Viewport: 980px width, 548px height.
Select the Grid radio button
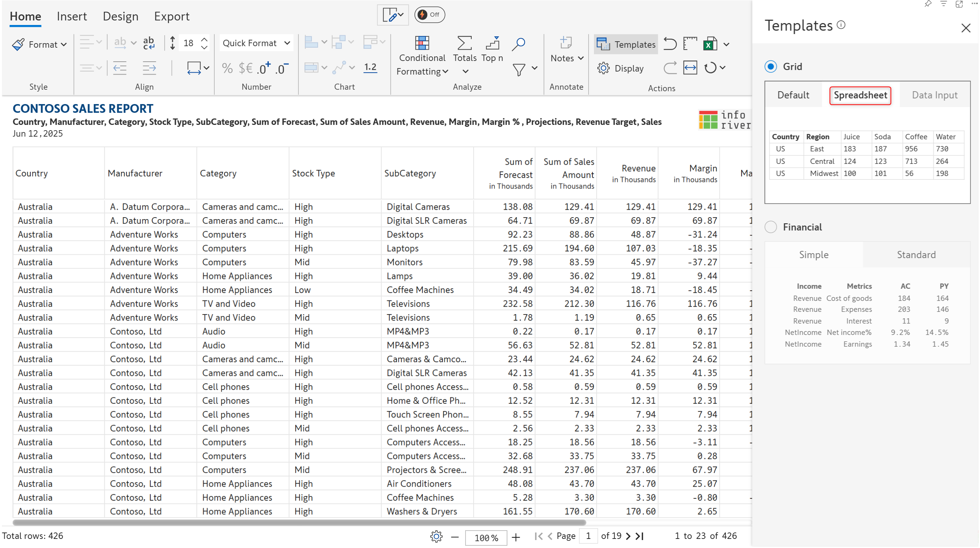point(771,67)
